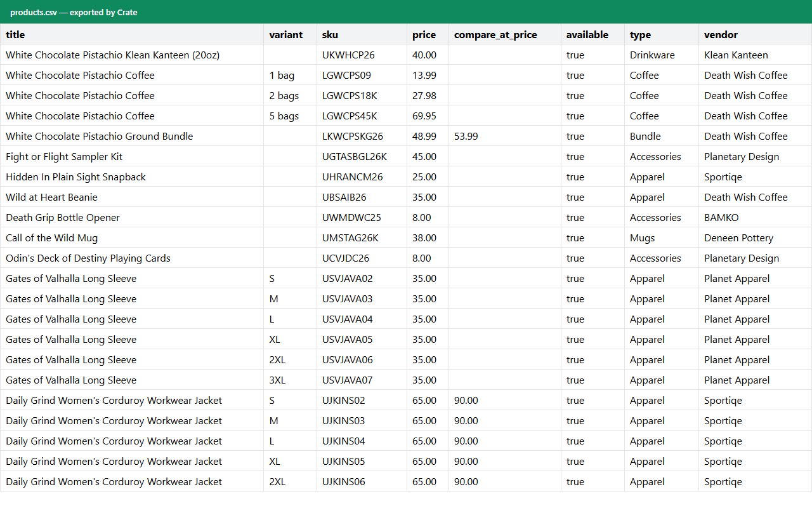Select White Chocolate Pistachio Ground Bundle title
This screenshot has height=508, width=812.
(x=132, y=136)
